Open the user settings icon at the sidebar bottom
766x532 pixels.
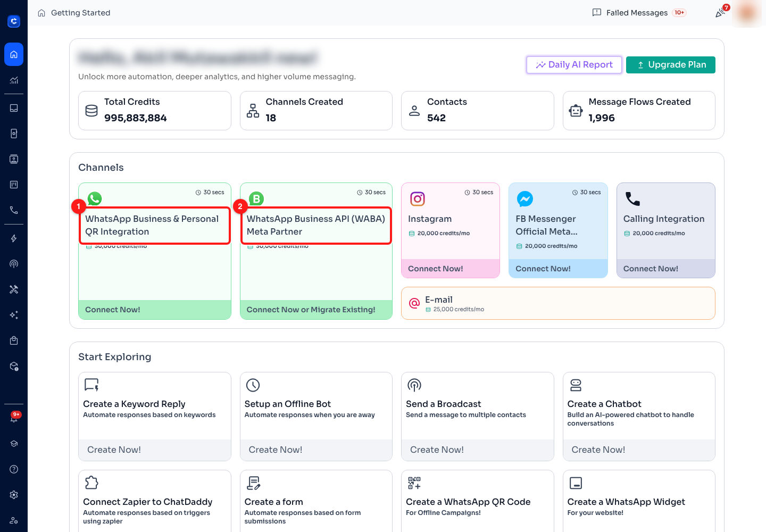coord(14,520)
